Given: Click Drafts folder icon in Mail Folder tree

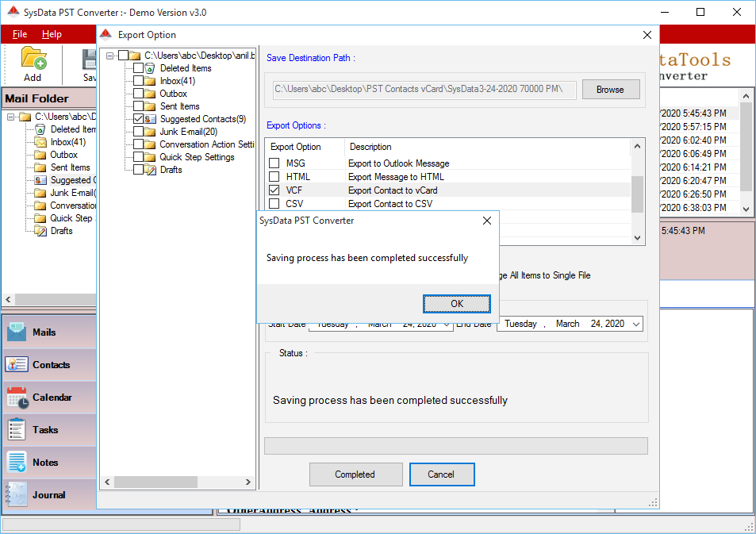Looking at the screenshot, I should tap(40, 231).
